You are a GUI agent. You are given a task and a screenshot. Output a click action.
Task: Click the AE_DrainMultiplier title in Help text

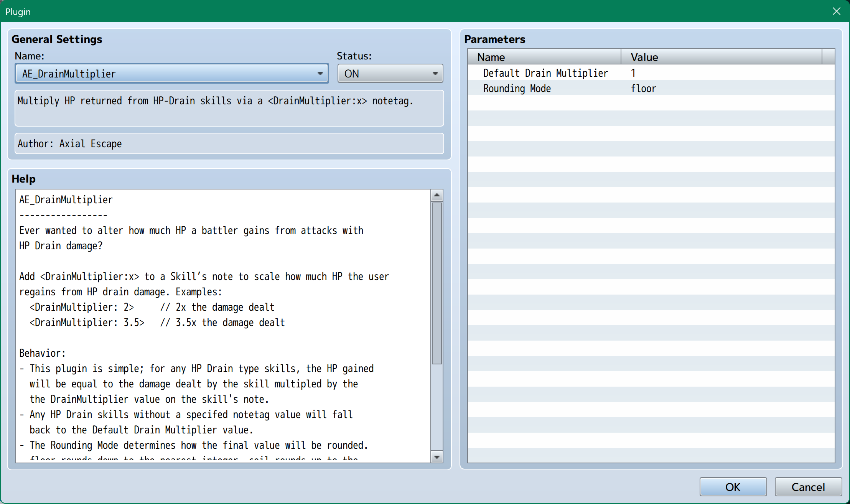coord(66,199)
